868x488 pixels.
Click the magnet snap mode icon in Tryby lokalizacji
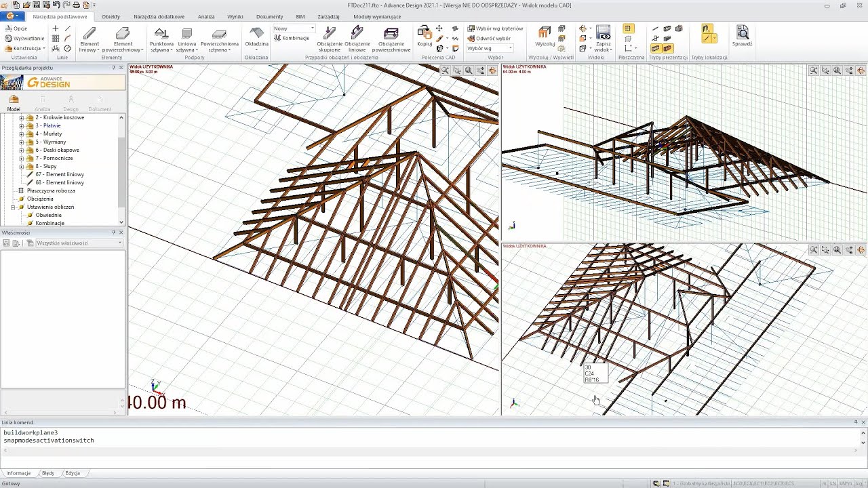[x=706, y=29]
